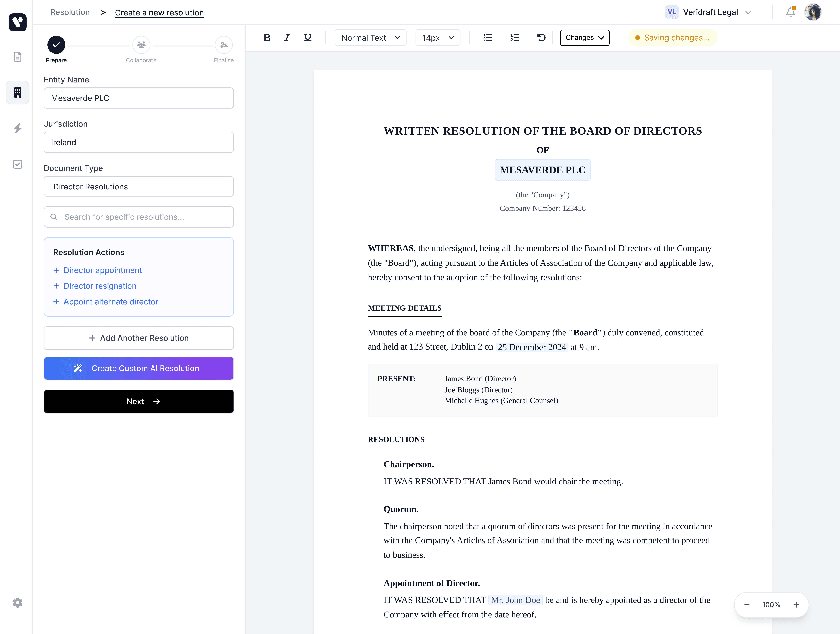The width and height of the screenshot is (840, 634).
Task: Toggle italic text formatting
Action: (287, 38)
